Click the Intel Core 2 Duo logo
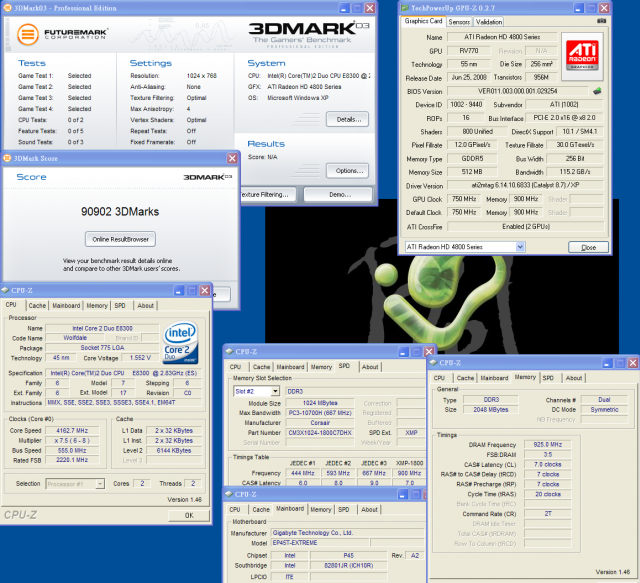 (181, 343)
